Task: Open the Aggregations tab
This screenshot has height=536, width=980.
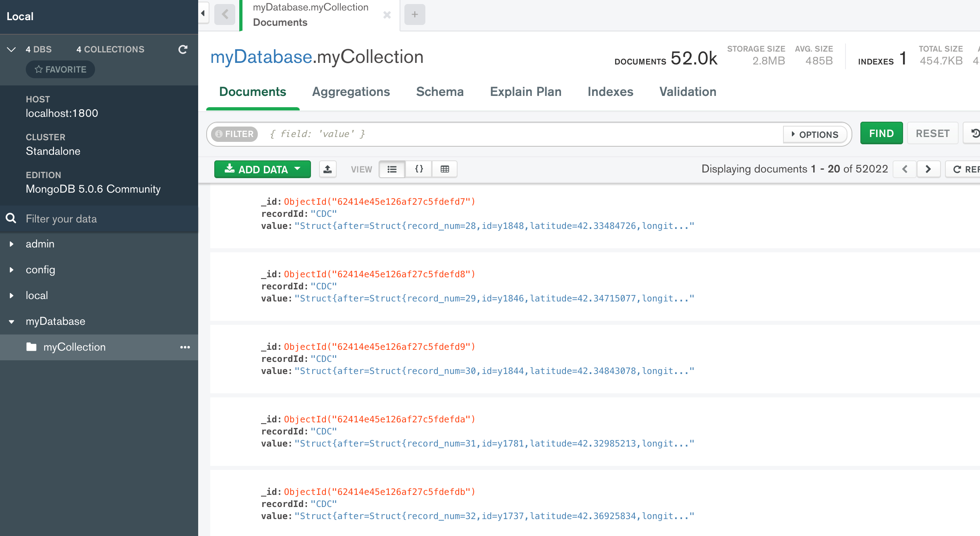Action: coord(351,92)
